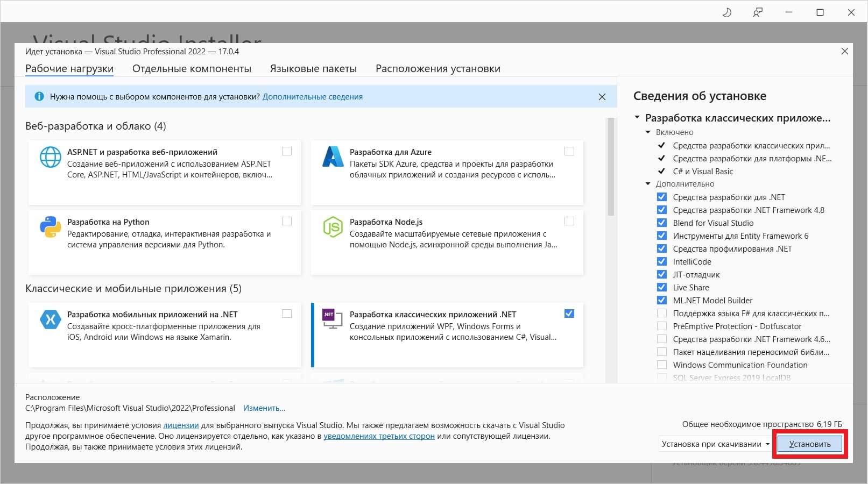
Task: Click the workloads list vertical scrollbar
Action: click(x=611, y=167)
